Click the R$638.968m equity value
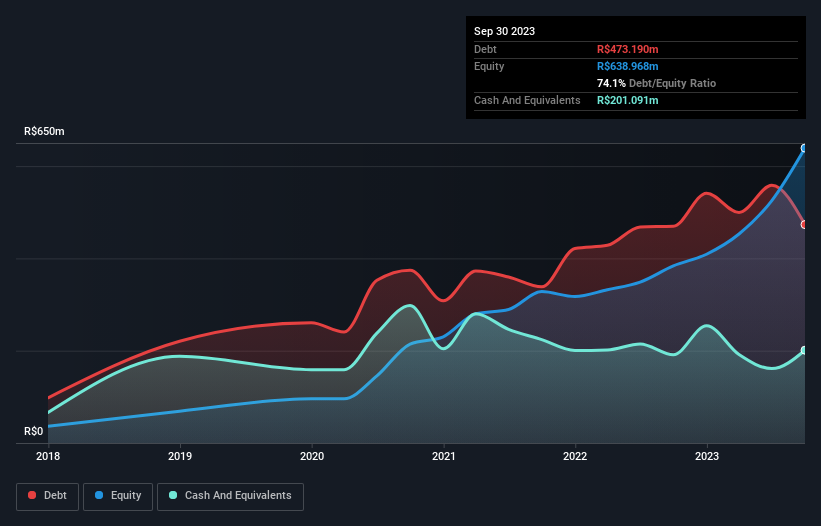Screen dimensions: 821x526 click(x=627, y=66)
